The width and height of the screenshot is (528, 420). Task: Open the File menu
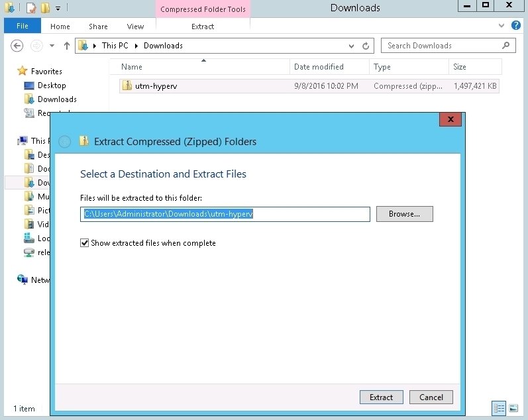click(x=23, y=26)
